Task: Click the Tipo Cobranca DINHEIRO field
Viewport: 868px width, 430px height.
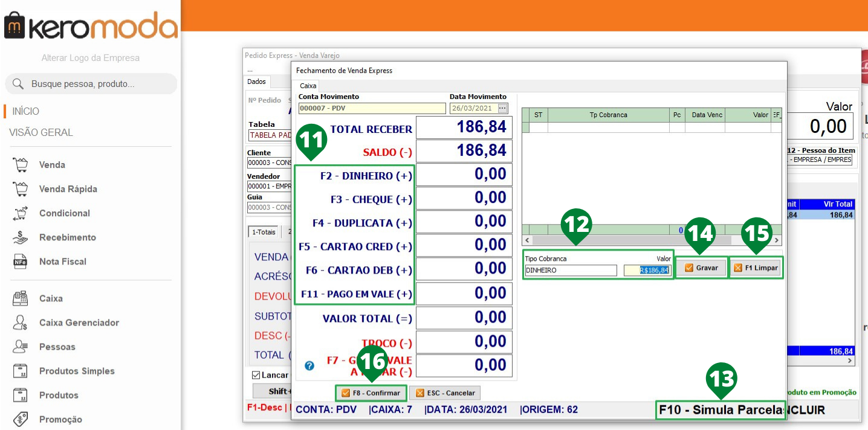Action: point(571,271)
